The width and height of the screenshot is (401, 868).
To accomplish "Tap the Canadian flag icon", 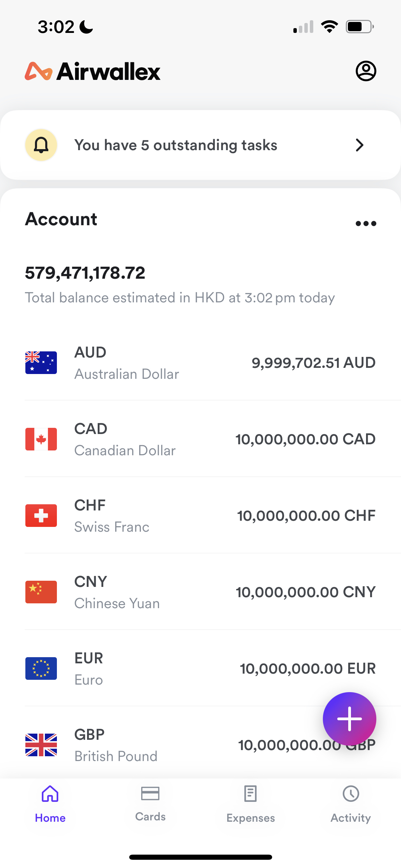I will [41, 439].
